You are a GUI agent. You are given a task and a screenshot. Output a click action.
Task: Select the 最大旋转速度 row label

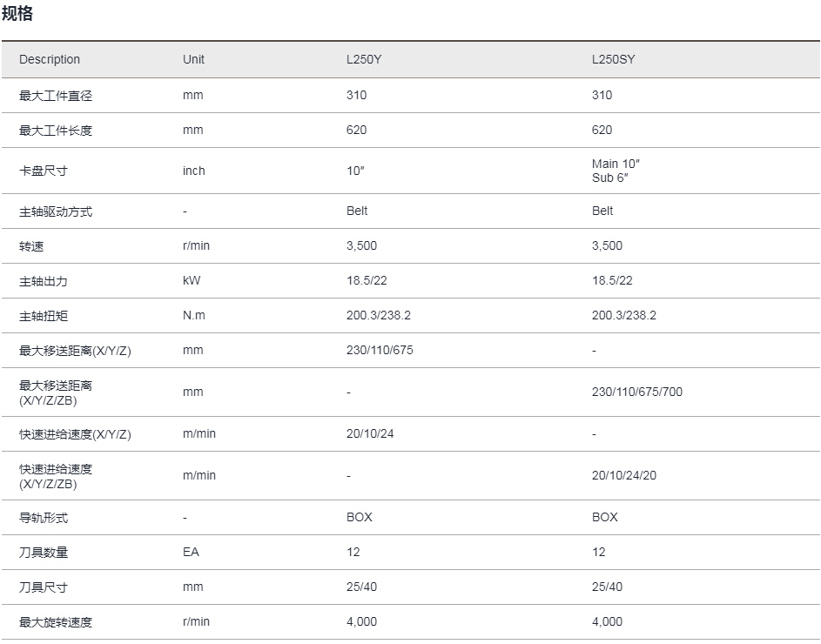tap(56, 622)
